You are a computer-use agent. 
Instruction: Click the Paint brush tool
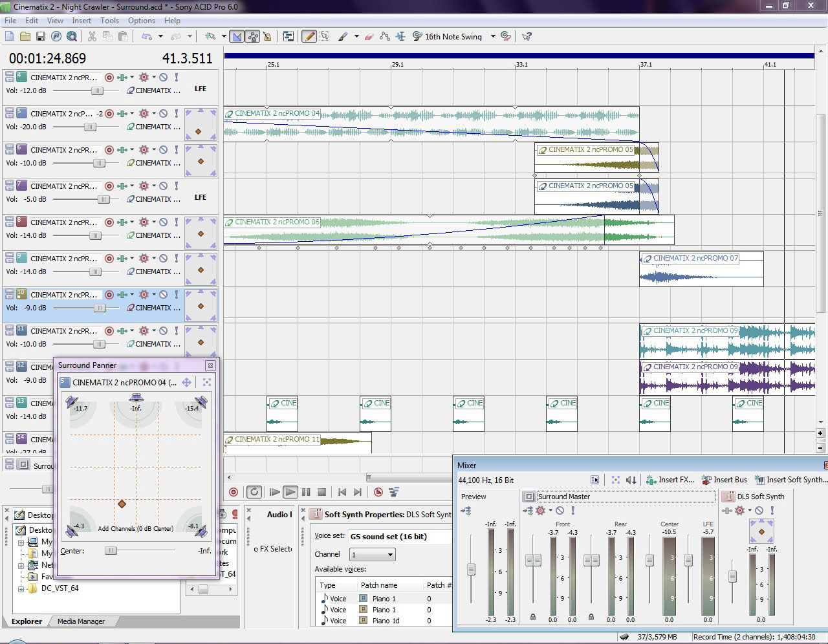[343, 37]
